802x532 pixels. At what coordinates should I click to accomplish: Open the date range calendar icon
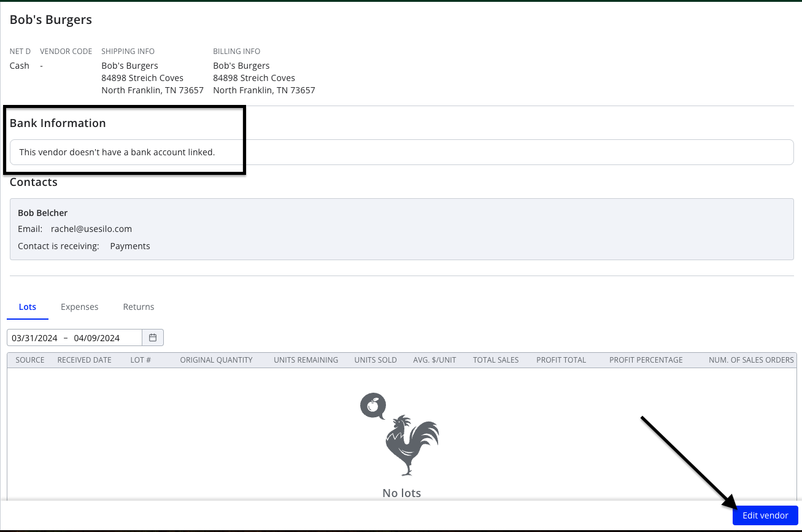point(153,337)
